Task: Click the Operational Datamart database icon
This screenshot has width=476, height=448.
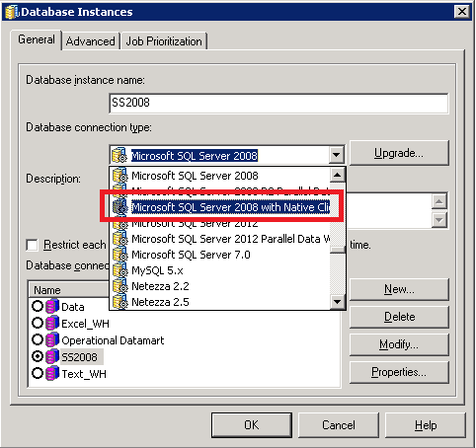Action: [x=52, y=340]
